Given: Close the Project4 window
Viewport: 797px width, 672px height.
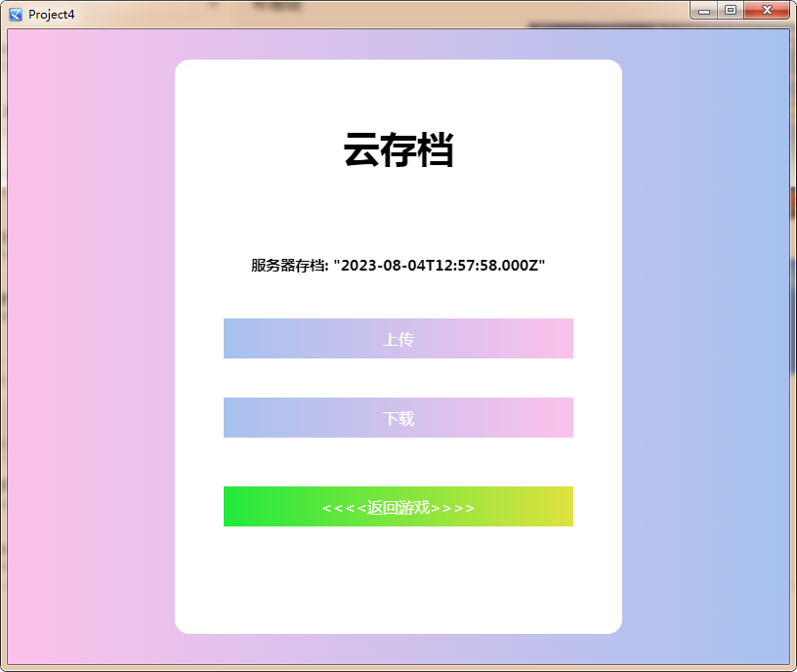Looking at the screenshot, I should click(767, 10).
